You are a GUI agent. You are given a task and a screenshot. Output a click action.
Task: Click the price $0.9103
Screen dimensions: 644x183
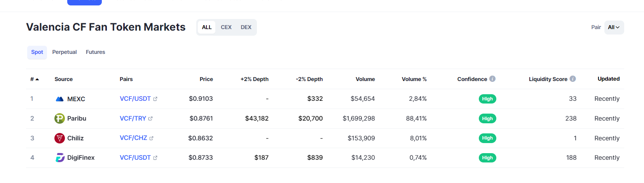click(201, 99)
